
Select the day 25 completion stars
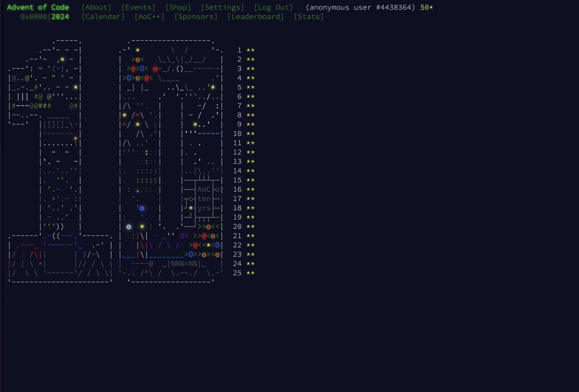pos(252,273)
